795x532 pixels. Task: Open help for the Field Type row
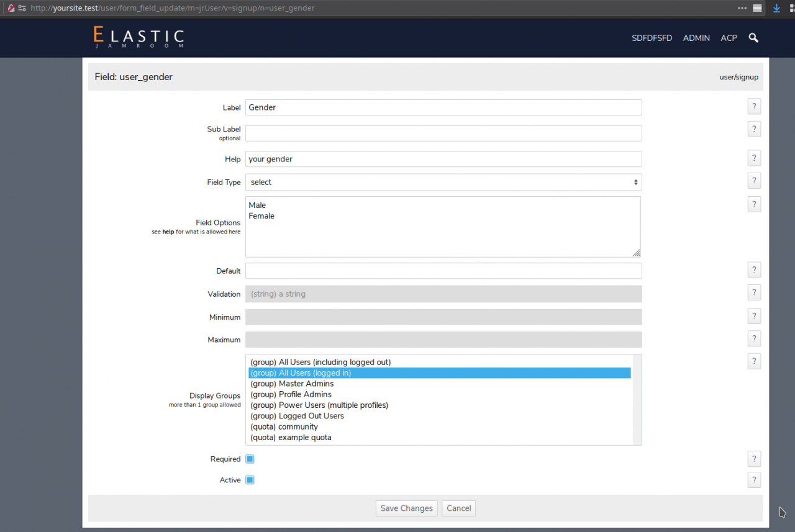(754, 181)
